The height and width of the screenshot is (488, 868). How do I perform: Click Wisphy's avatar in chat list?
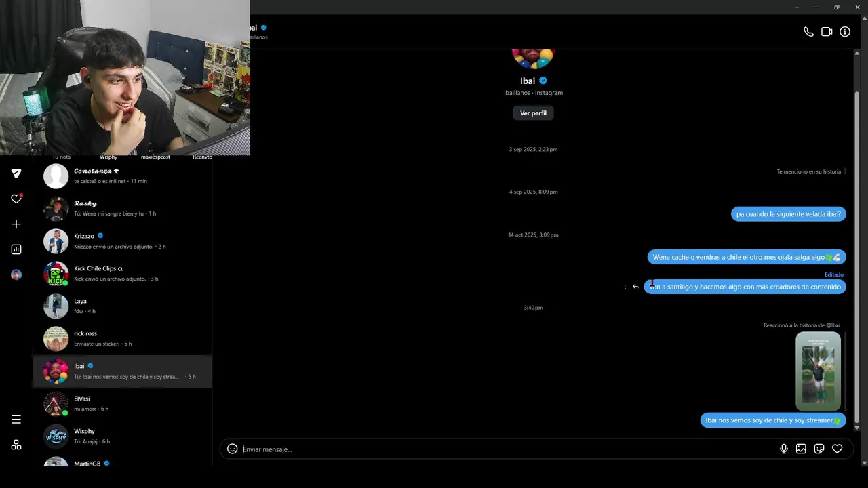point(56,436)
